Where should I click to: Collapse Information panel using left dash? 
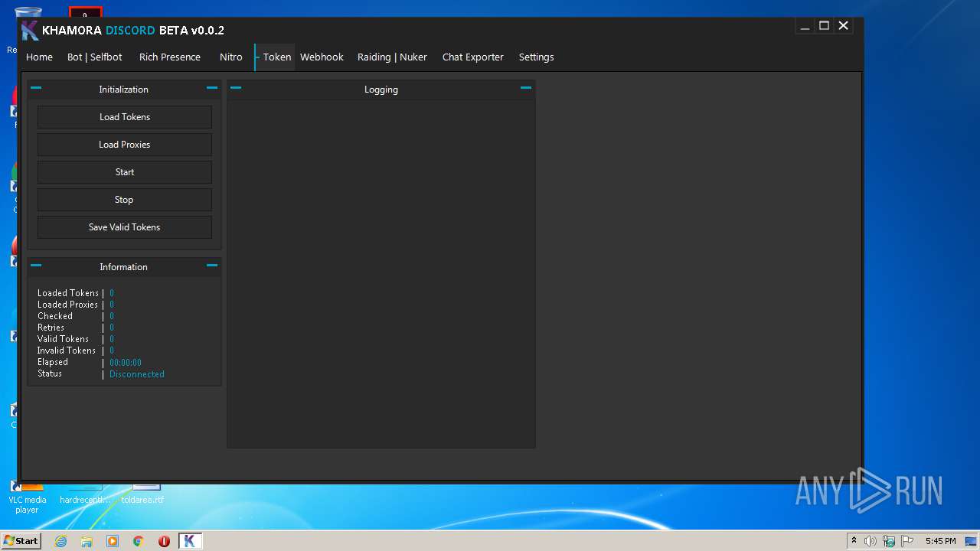[36, 266]
